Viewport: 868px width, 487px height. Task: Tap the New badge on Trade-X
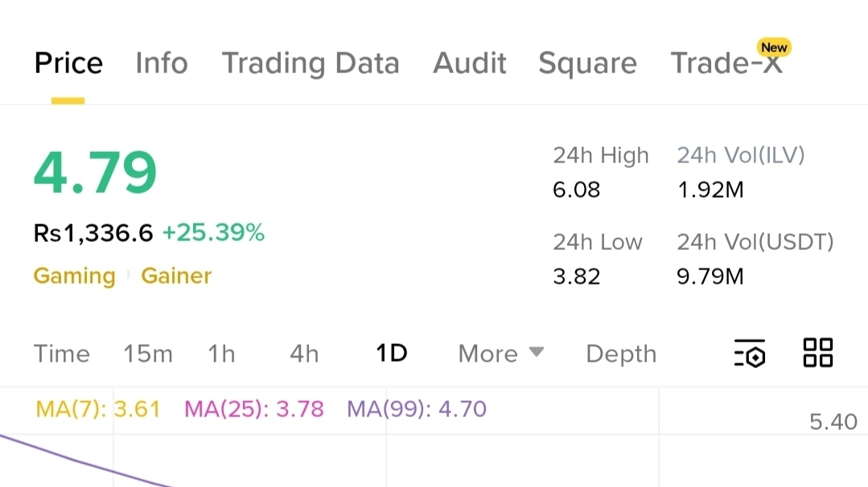click(x=774, y=47)
